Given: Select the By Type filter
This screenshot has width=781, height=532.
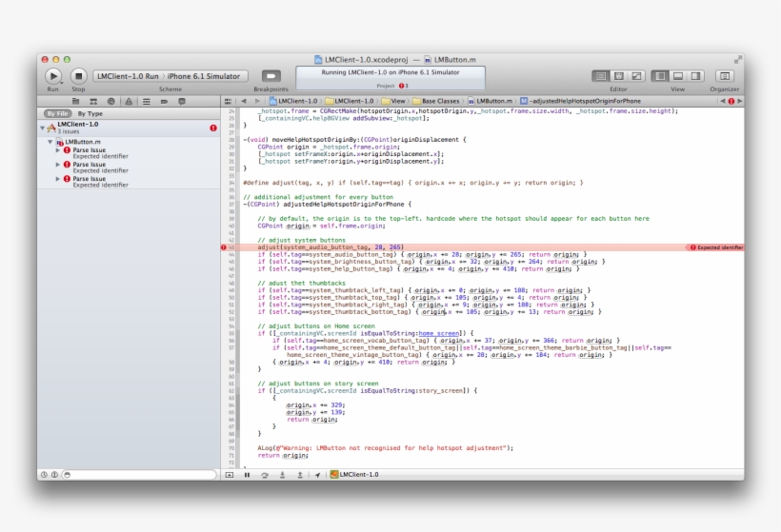Looking at the screenshot, I should (90, 113).
